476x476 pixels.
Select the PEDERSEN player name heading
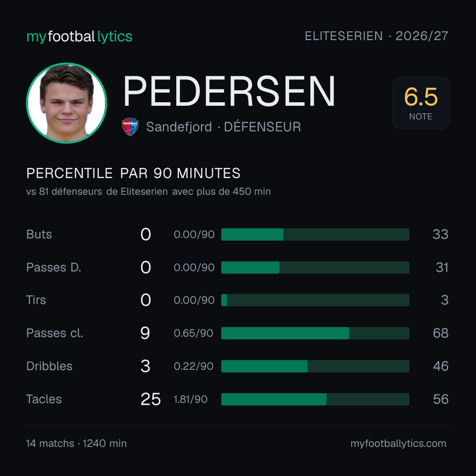(x=229, y=91)
